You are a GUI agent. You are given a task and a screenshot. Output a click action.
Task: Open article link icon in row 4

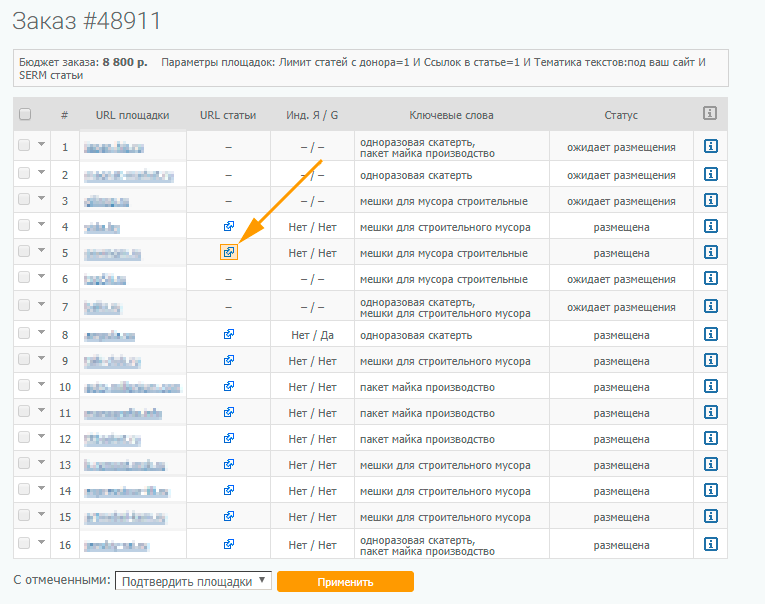pyautogui.click(x=229, y=227)
